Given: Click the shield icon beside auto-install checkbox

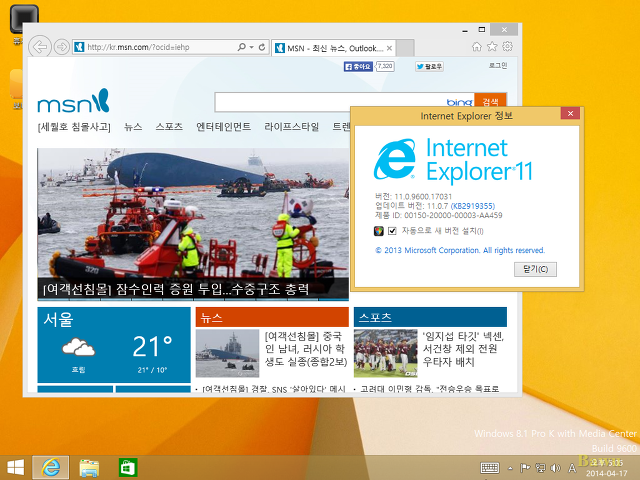Looking at the screenshot, I should coord(379,231).
